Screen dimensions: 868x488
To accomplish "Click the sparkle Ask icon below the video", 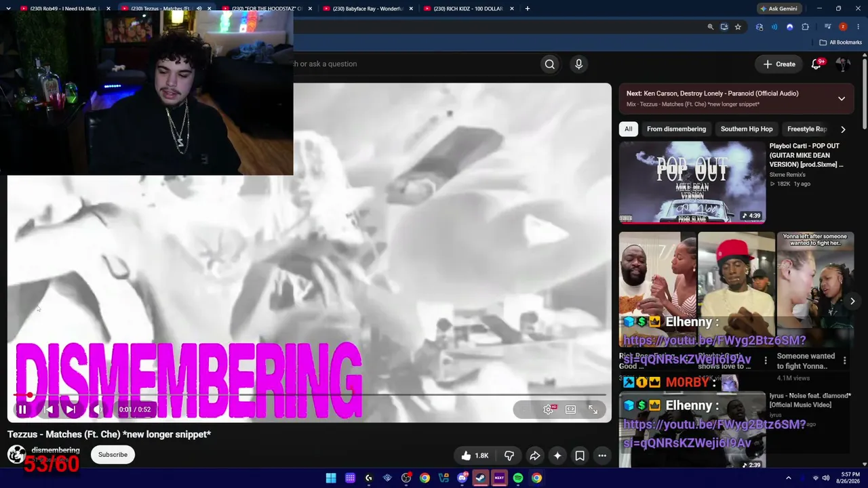I will tap(557, 455).
